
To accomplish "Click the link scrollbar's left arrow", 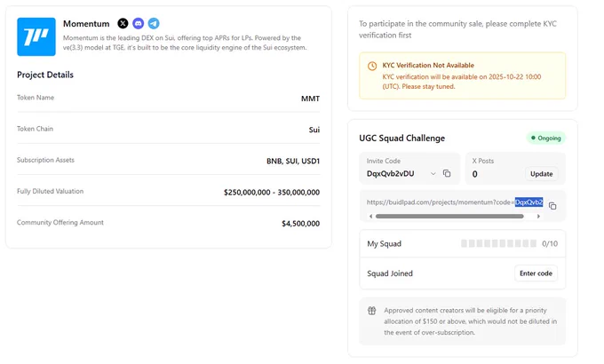I will point(370,217).
